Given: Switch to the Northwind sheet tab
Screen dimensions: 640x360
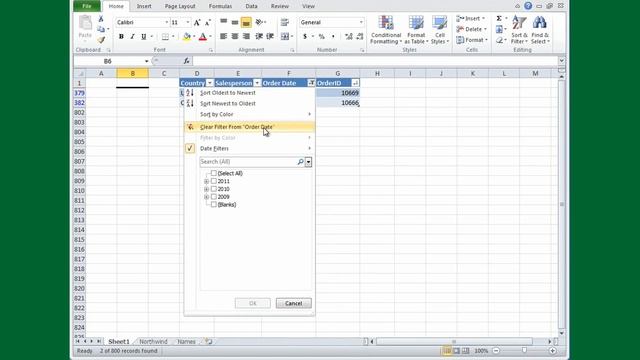Looking at the screenshot, I should pyautogui.click(x=153, y=342).
